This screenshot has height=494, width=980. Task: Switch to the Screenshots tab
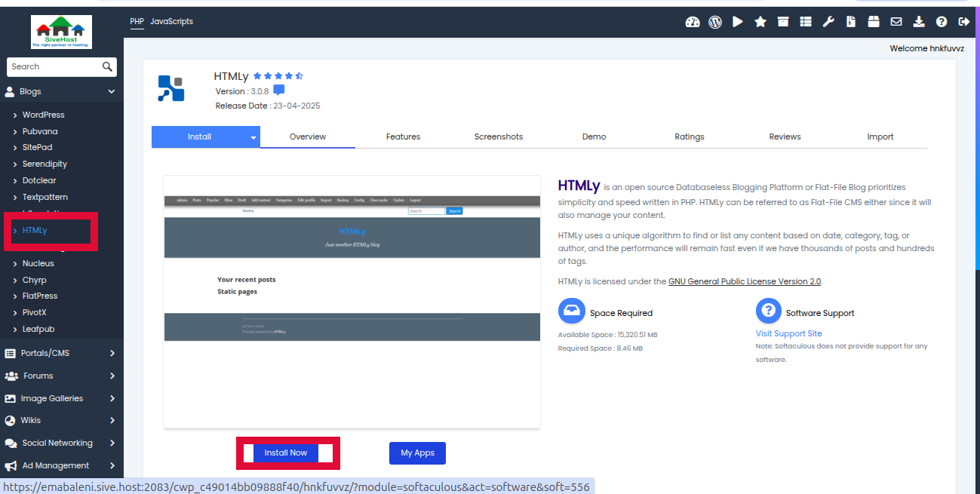click(499, 137)
